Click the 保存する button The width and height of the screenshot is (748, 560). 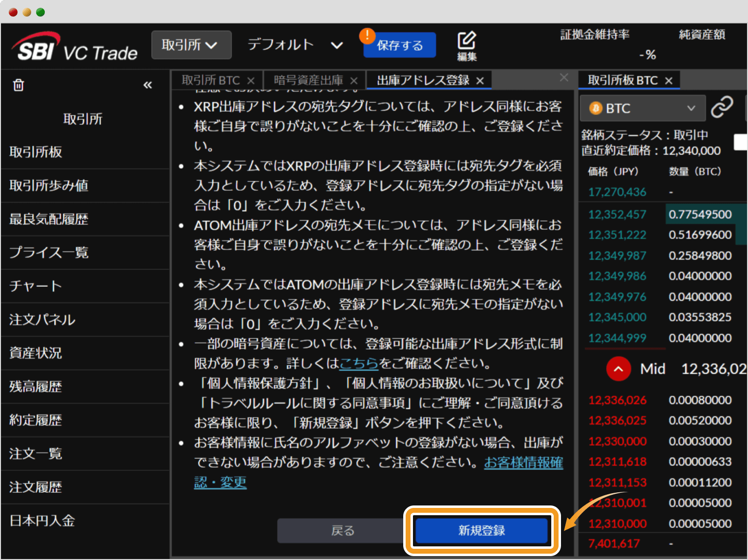(x=399, y=45)
